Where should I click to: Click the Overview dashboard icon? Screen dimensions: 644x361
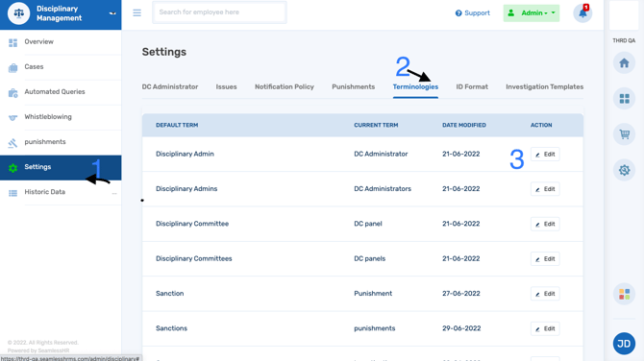point(13,42)
